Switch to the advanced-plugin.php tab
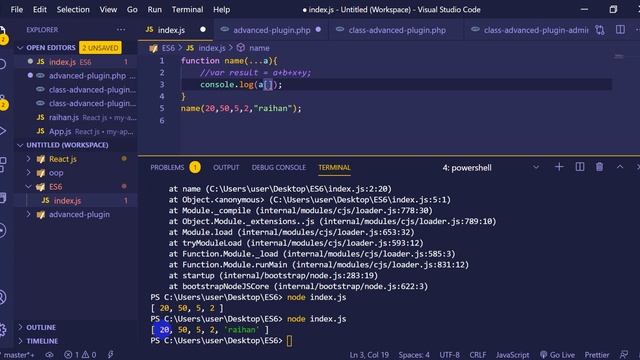 click(x=271, y=30)
